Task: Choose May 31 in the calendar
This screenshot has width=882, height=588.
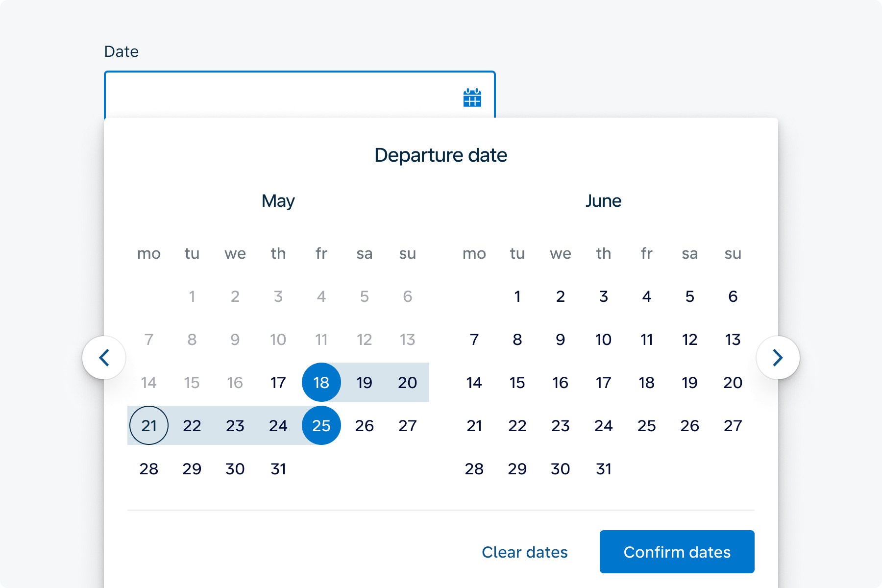Action: [278, 468]
